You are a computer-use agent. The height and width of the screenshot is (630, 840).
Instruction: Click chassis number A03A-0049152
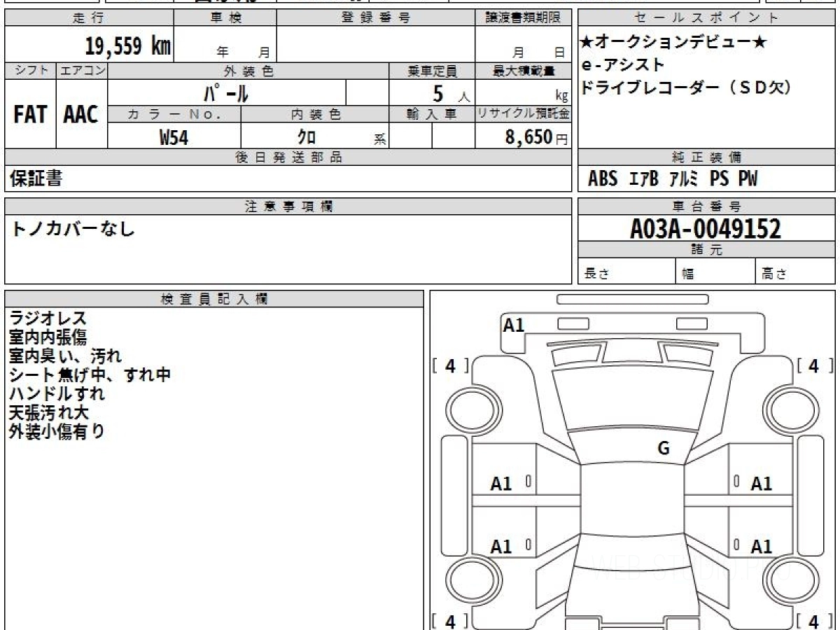(x=706, y=228)
